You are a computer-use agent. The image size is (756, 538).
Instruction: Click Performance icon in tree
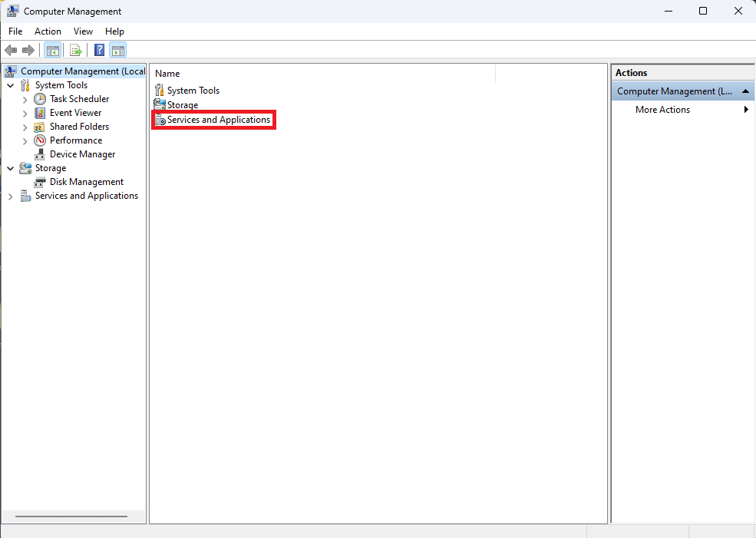click(x=40, y=140)
